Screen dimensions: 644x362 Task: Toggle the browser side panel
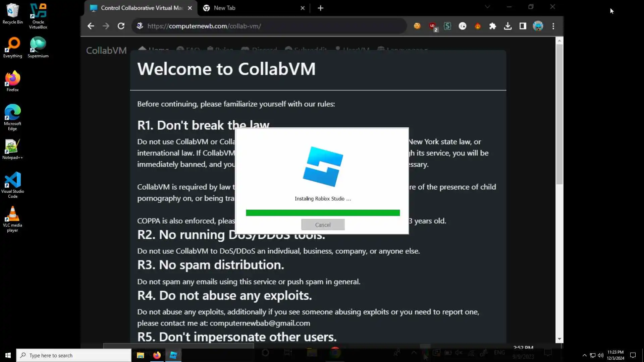pyautogui.click(x=523, y=26)
